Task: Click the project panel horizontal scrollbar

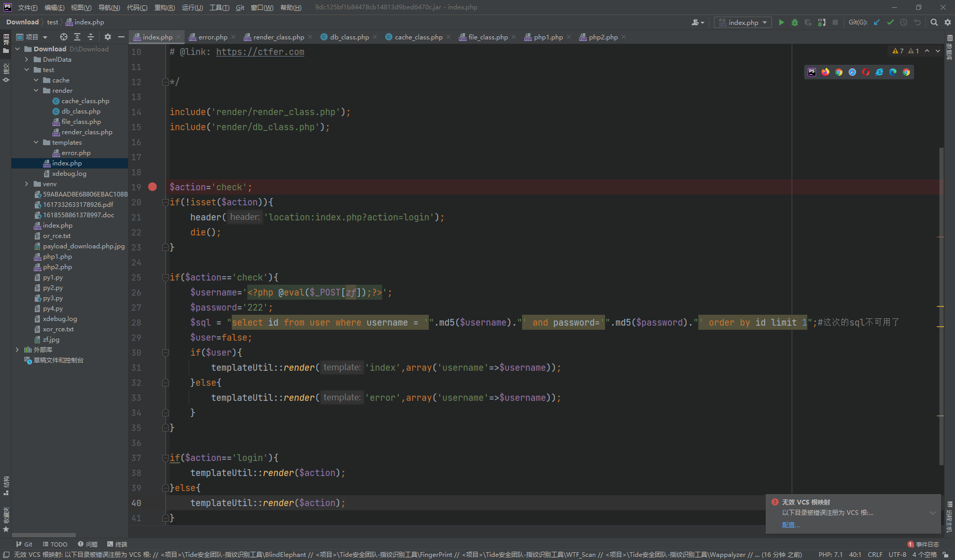Action: click(44, 535)
